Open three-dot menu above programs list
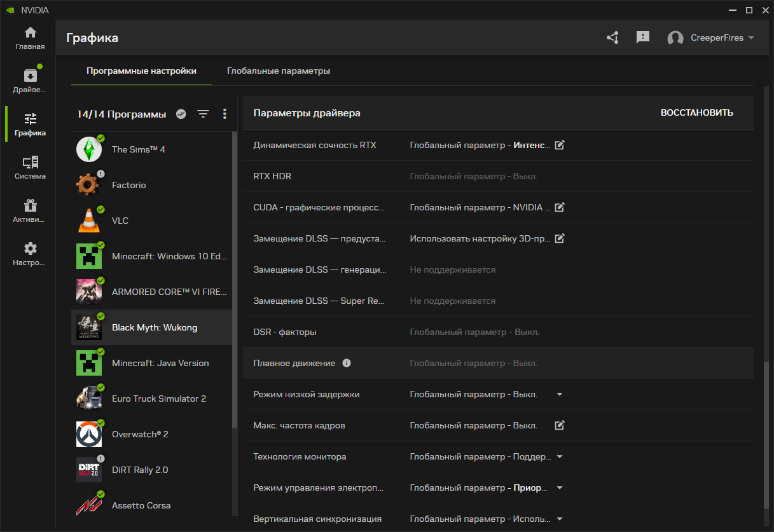The image size is (774, 532). 225,114
